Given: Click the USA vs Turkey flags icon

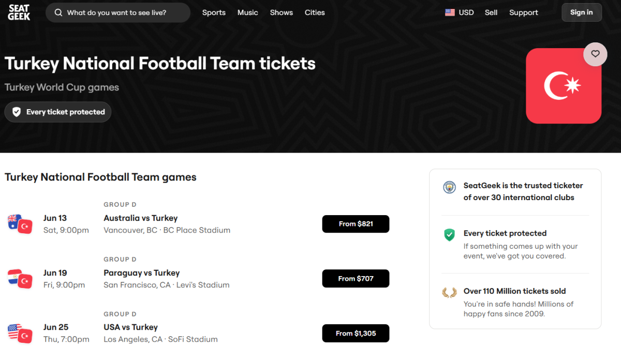Looking at the screenshot, I should [20, 333].
